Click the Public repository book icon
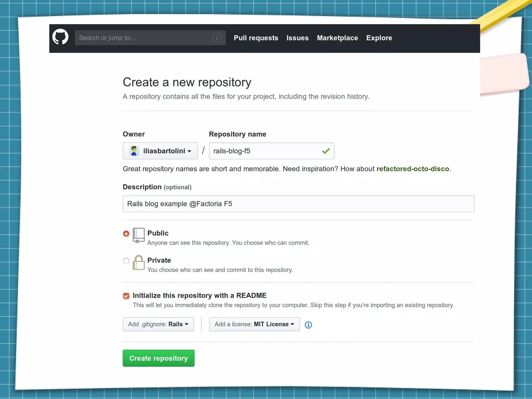532x399 pixels. pos(138,235)
